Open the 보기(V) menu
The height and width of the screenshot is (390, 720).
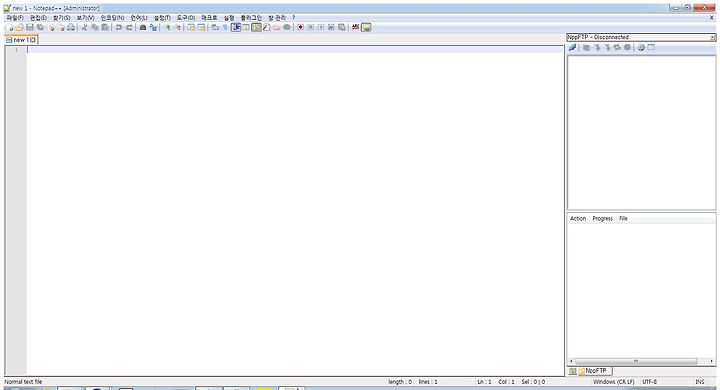(85, 17)
